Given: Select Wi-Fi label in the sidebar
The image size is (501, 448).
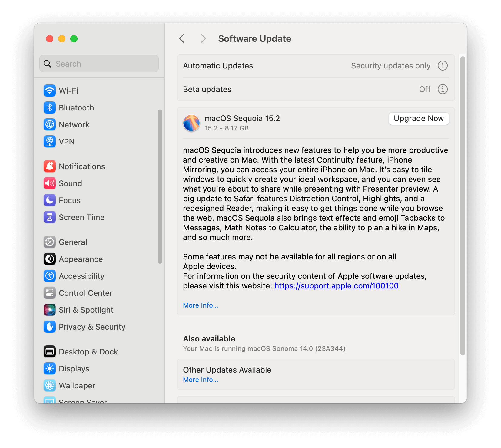Looking at the screenshot, I should click(x=68, y=91).
